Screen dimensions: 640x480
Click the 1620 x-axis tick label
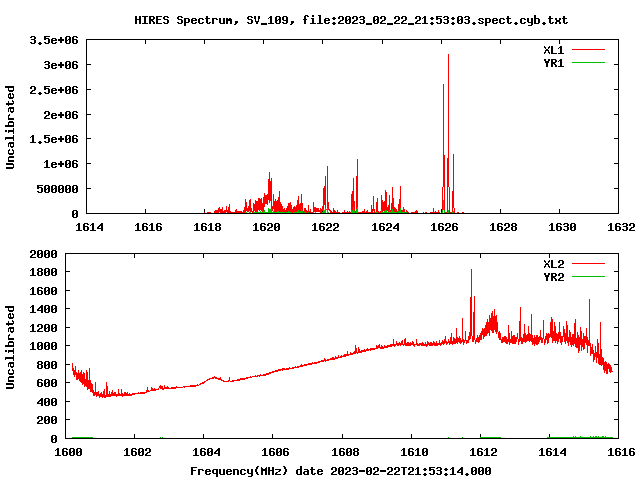(x=266, y=227)
